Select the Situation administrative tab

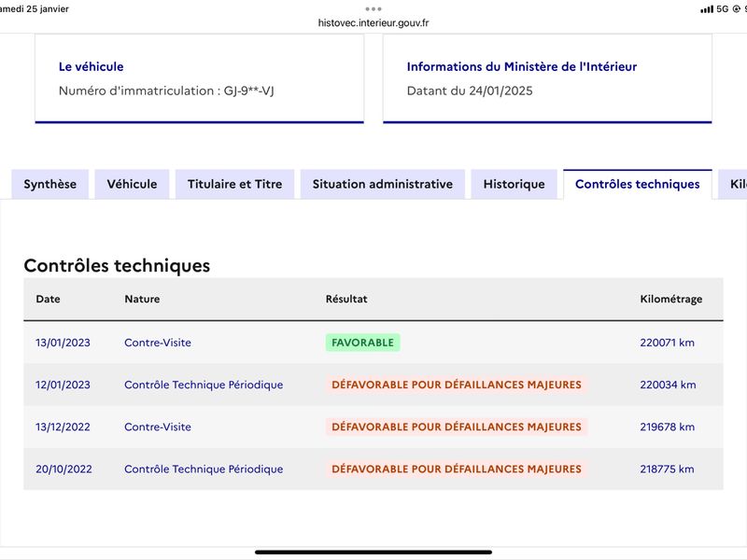tap(383, 184)
